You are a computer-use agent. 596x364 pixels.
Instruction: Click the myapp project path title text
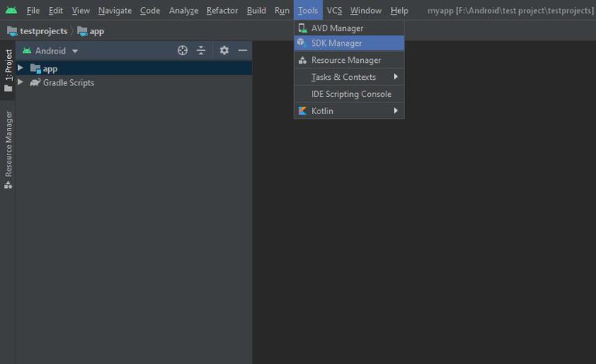(511, 11)
